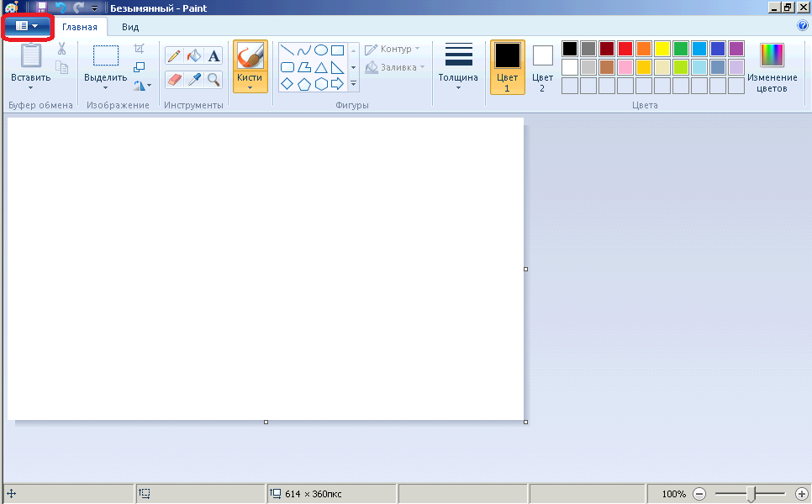Viewport: 812px width, 504px height.
Task: Open the Rotate or flip dropdown
Action: pos(142,86)
